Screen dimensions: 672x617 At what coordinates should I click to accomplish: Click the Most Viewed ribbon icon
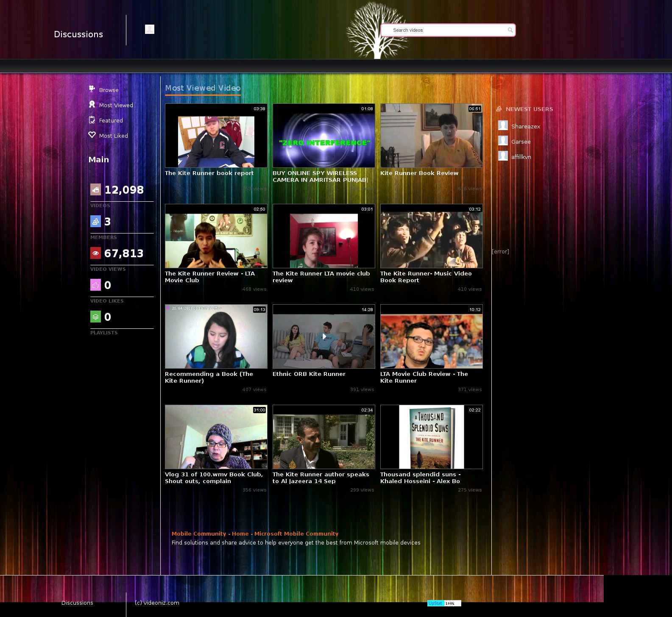point(92,104)
